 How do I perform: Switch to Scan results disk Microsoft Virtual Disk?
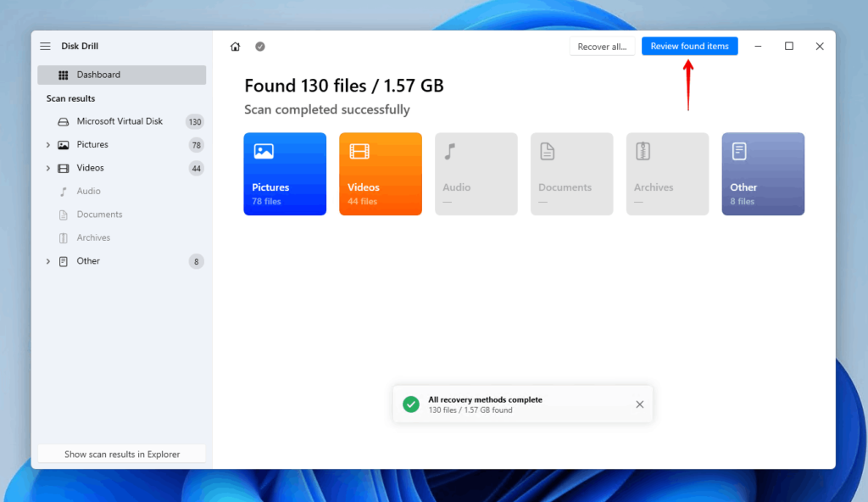pyautogui.click(x=119, y=120)
